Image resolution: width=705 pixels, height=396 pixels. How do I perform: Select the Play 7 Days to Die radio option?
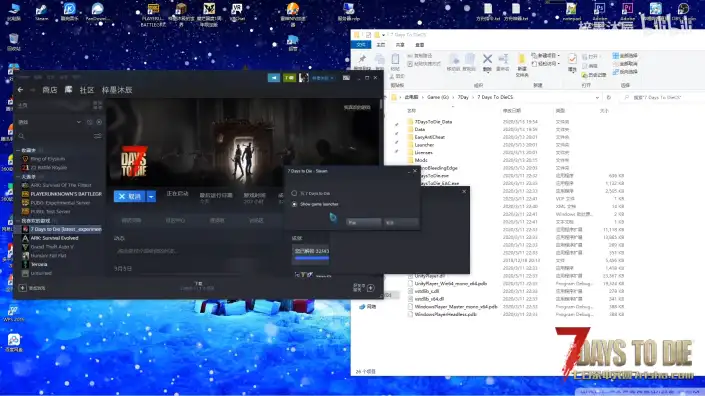click(294, 193)
